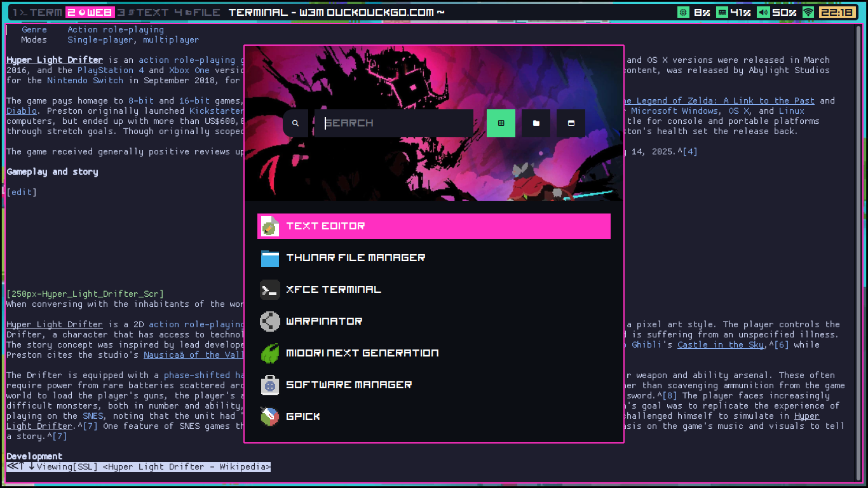Viewport: 868px width, 488px height.
Task: Start Xfce Terminal using its prompt icon
Action: pyautogui.click(x=270, y=290)
